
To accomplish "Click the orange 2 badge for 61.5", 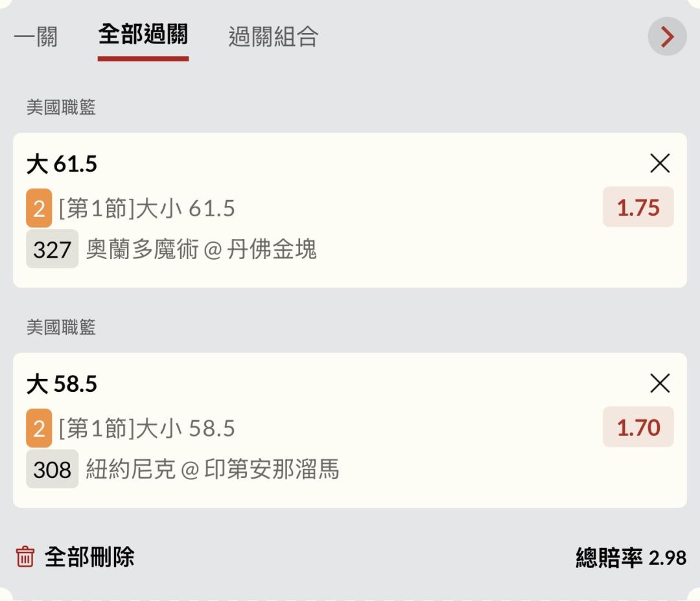I will [39, 209].
